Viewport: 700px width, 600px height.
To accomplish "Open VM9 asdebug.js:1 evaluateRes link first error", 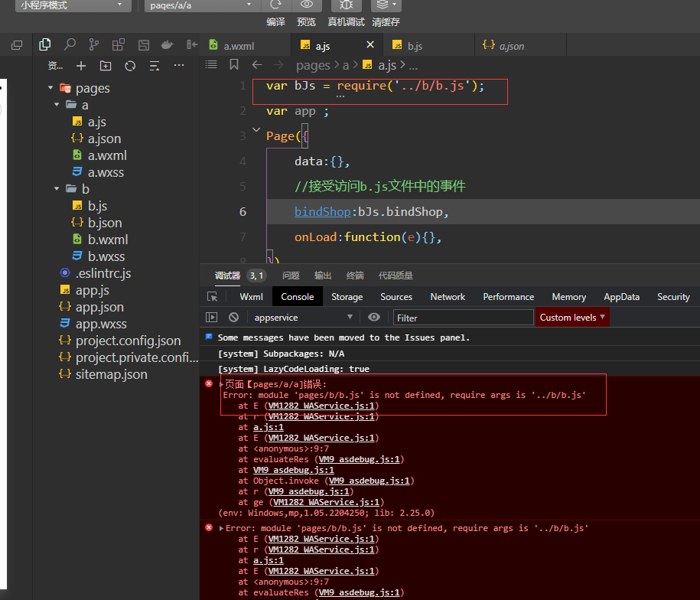I will 360,459.
